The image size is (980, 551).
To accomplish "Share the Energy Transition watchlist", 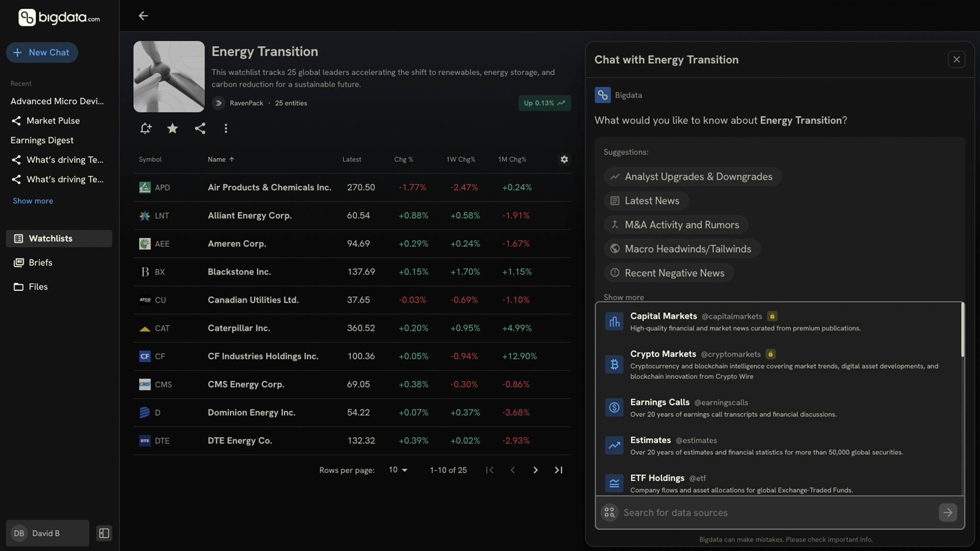I will pyautogui.click(x=200, y=128).
